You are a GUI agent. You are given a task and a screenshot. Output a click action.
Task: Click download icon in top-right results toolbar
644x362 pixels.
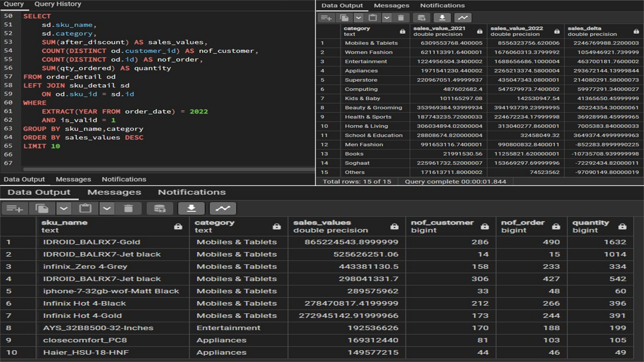(442, 18)
